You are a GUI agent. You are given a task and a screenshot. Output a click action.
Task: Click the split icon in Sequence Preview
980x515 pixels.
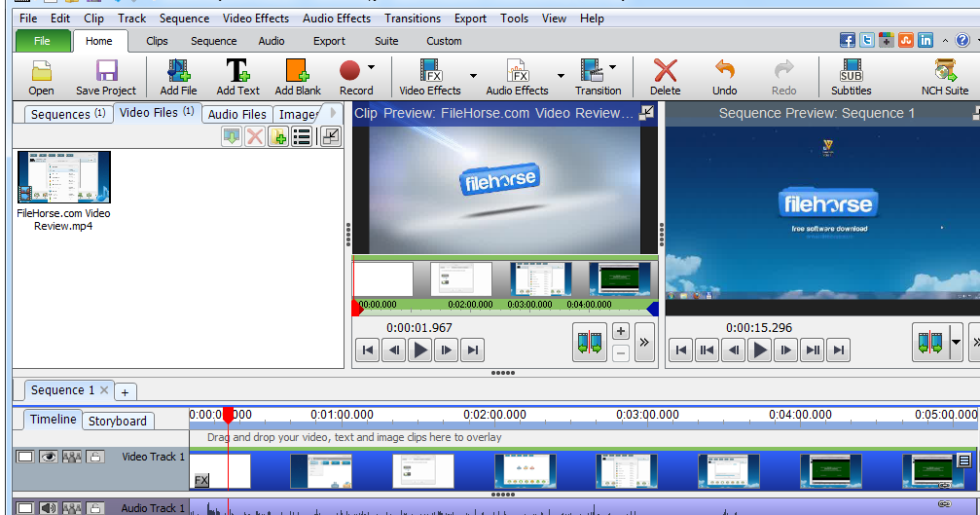click(x=930, y=342)
